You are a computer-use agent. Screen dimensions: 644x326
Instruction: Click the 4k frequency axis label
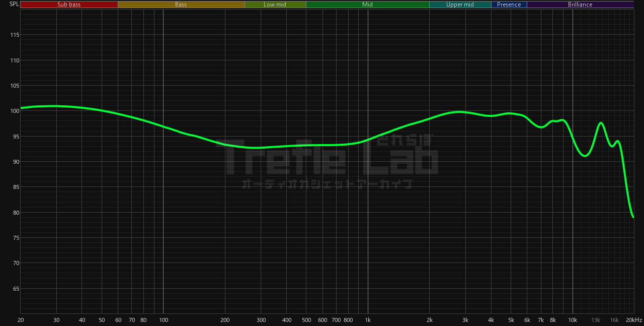click(491, 320)
